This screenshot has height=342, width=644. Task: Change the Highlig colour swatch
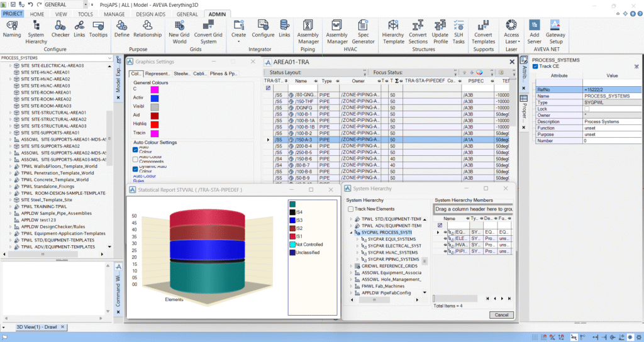[155, 124]
